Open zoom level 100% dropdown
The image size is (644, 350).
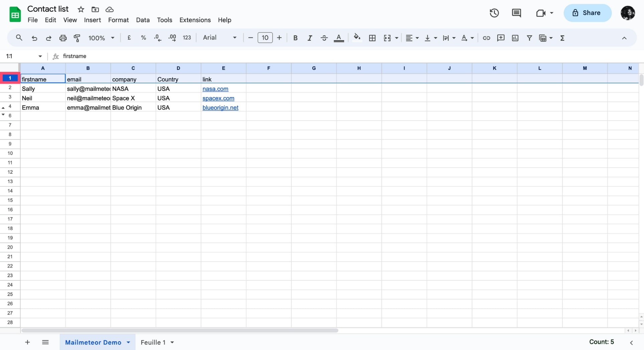pyautogui.click(x=101, y=38)
